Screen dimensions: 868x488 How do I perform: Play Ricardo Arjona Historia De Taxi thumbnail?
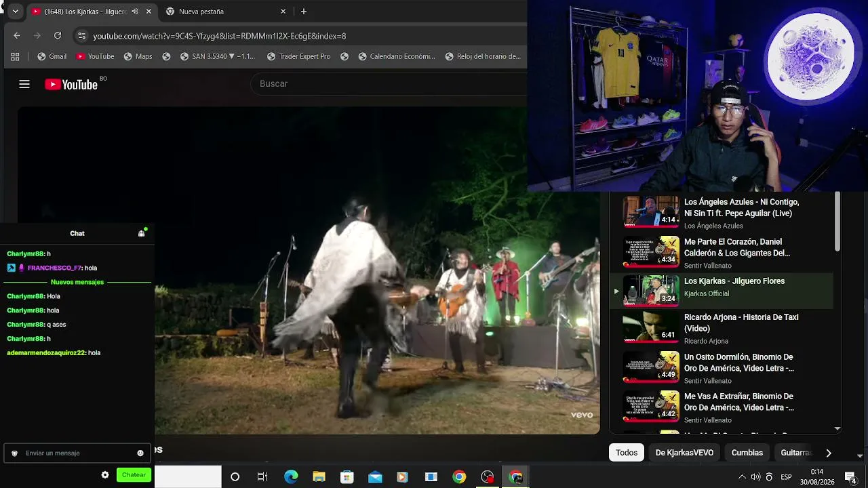pos(651,328)
